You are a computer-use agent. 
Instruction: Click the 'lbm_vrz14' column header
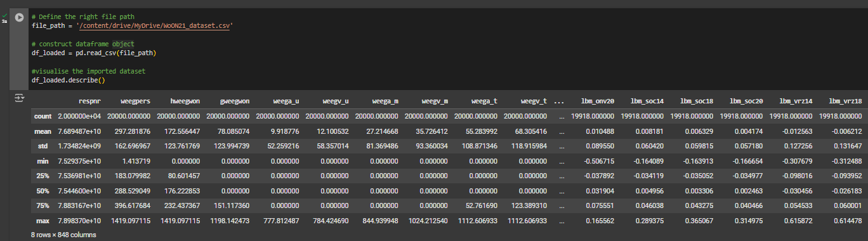tap(796, 101)
